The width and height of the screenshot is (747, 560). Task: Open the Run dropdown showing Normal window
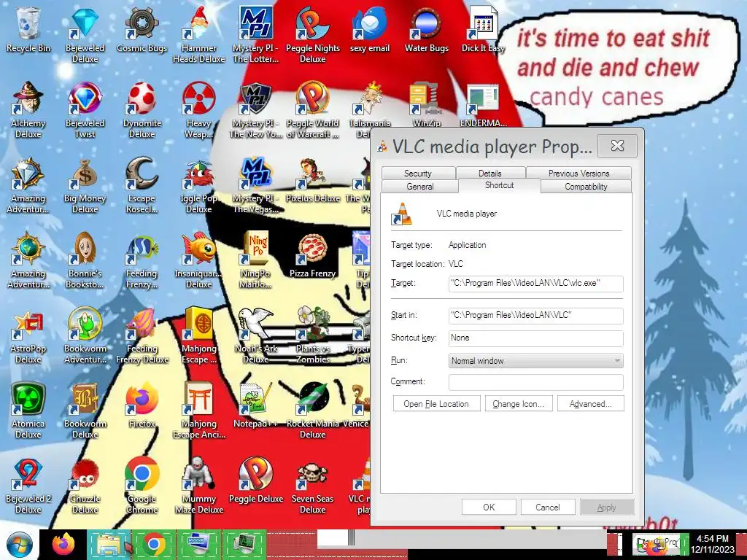(x=535, y=360)
